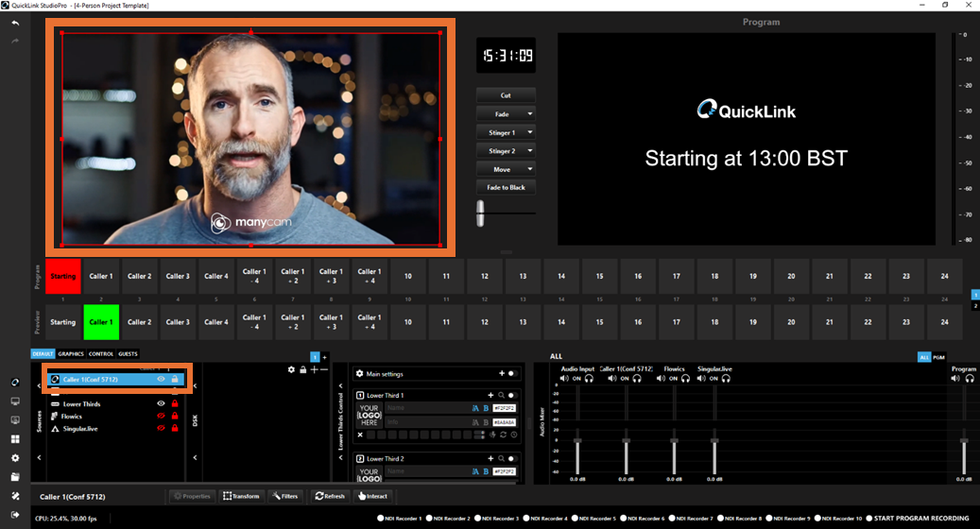Image resolution: width=980 pixels, height=529 pixels.
Task: Enable the Lower Third 2 switch
Action: [x=512, y=458]
